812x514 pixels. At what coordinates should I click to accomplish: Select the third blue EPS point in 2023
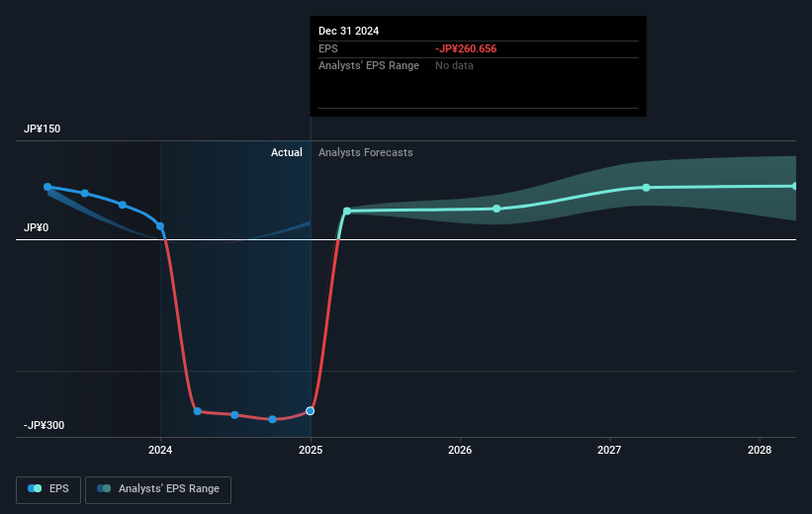123,205
